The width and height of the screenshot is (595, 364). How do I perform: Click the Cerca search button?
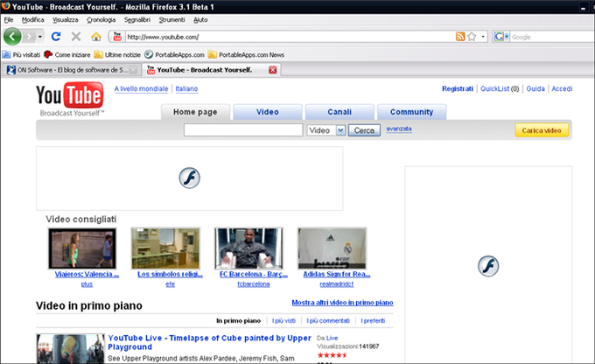tap(364, 130)
